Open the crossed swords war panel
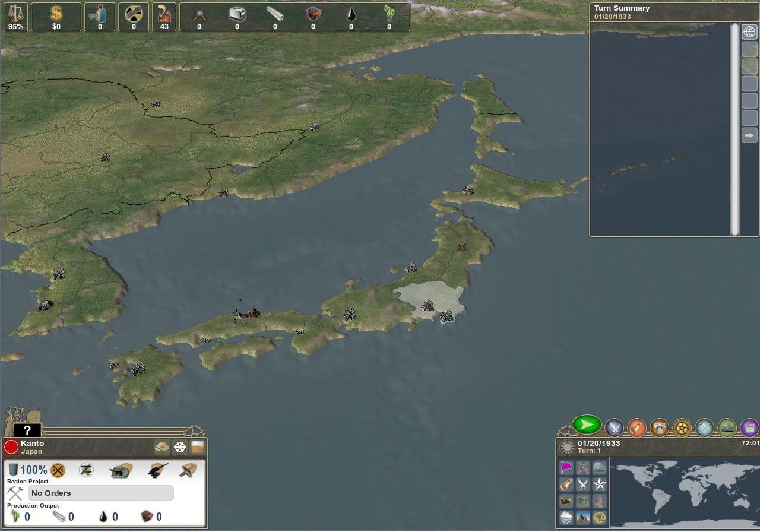The width and height of the screenshot is (760, 532). coord(614,427)
